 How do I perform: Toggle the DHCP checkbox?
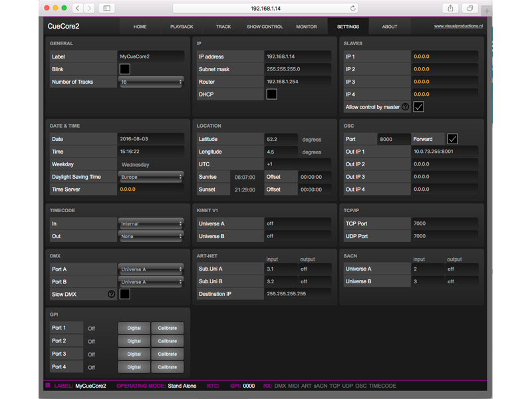(271, 94)
